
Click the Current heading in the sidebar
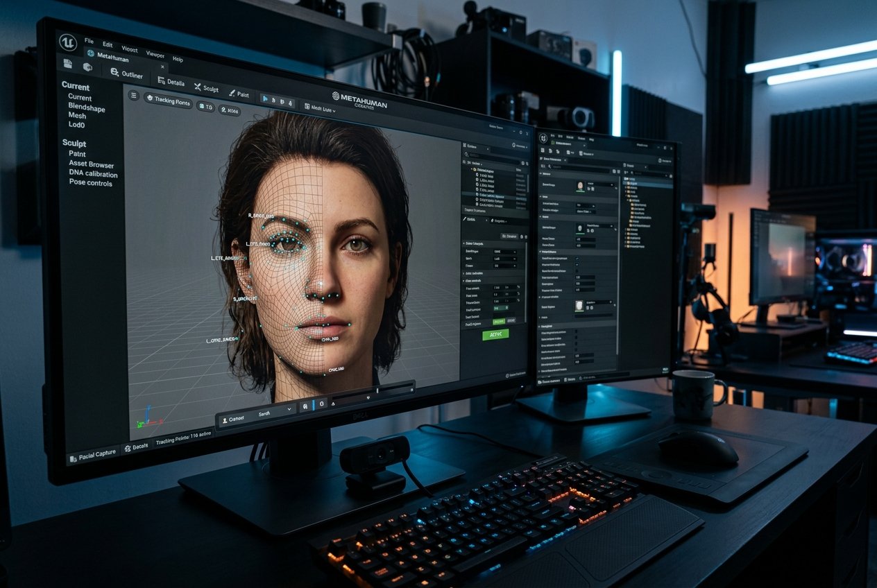pos(76,87)
